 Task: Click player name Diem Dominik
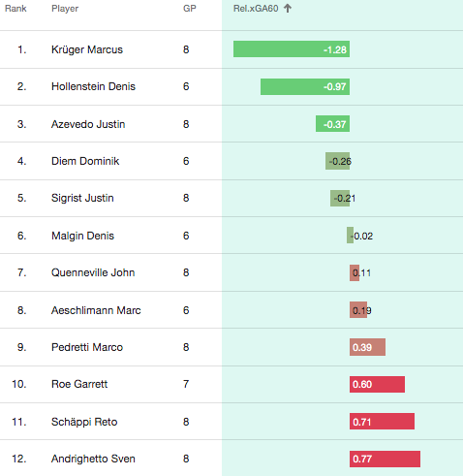(x=85, y=161)
